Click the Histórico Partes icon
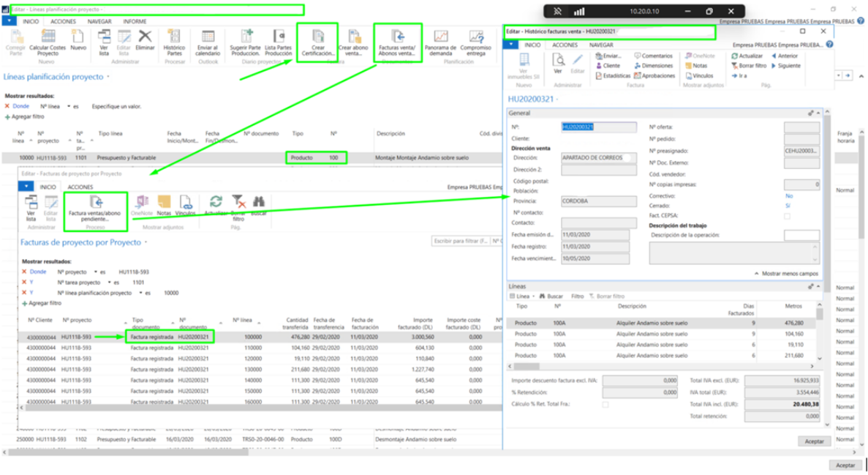 [x=174, y=37]
